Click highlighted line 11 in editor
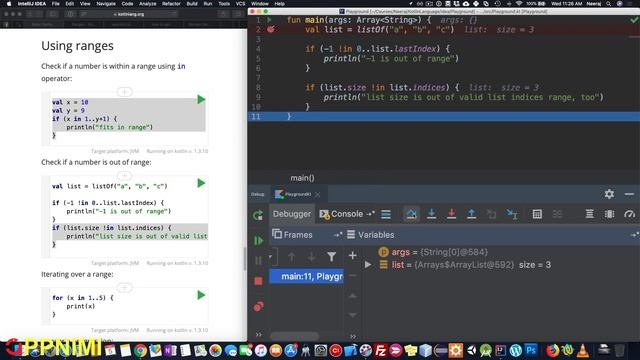This screenshot has width=640, height=360. coord(444,116)
